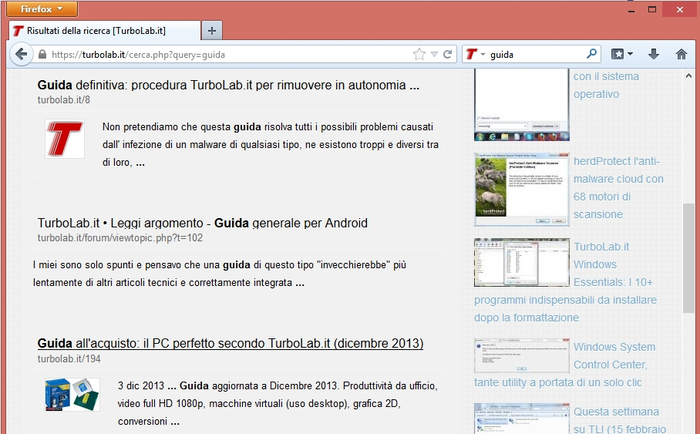This screenshot has height=434, width=700.
Task: Open Guida all'acquisto PC perfetto result
Action: [230, 343]
